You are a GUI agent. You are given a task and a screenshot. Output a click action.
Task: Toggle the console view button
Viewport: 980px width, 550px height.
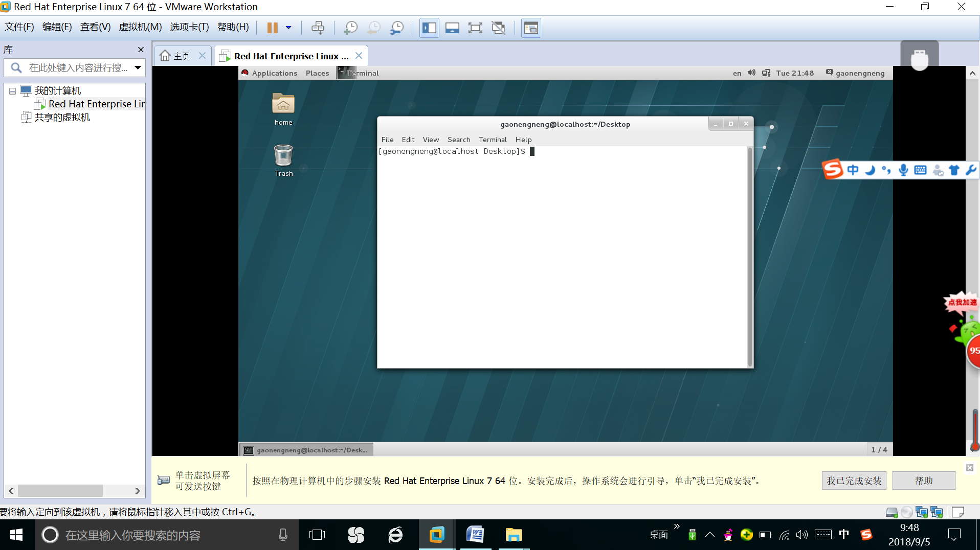[531, 28]
